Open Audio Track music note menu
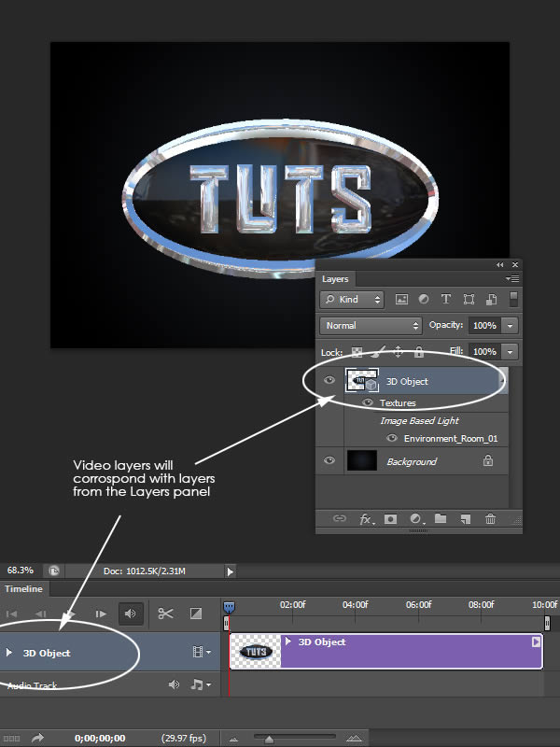 coord(201,684)
